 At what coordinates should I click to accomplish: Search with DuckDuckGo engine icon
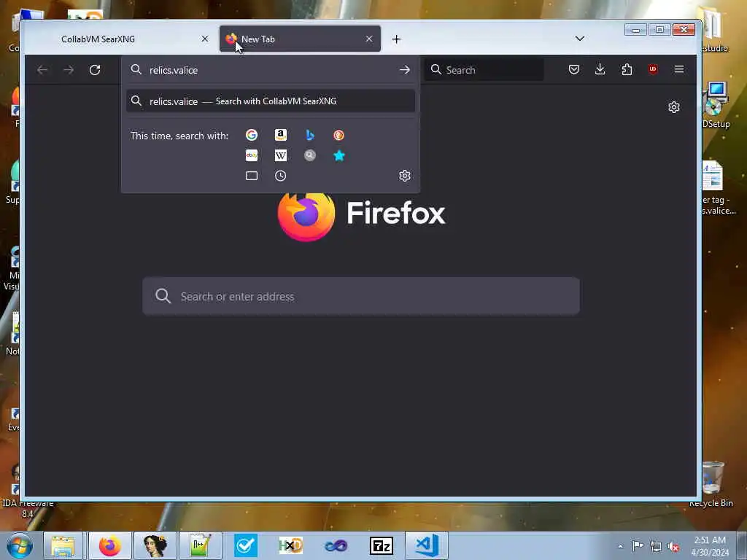click(338, 135)
